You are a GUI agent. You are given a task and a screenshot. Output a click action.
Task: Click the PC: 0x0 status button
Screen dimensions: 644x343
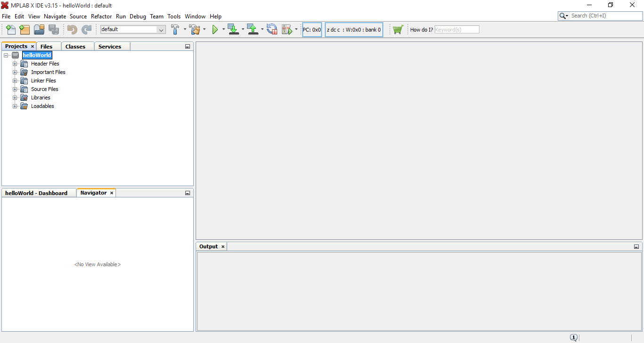click(x=312, y=29)
